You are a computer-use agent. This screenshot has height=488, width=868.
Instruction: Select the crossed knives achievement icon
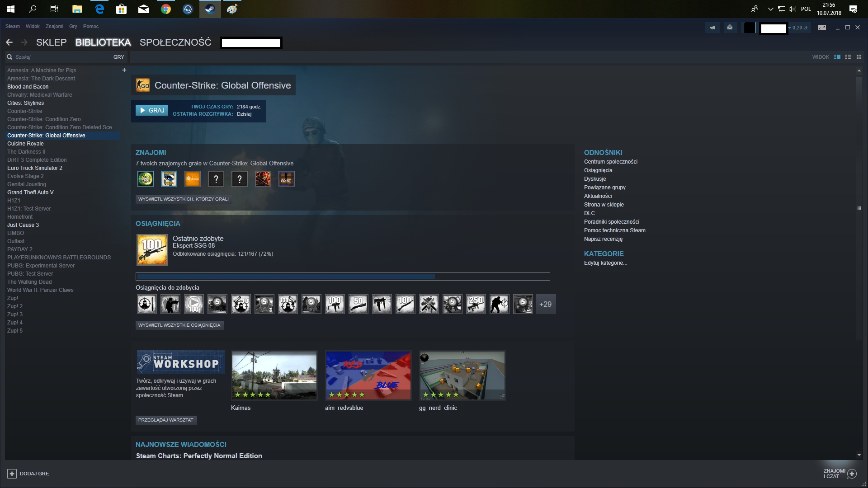pyautogui.click(x=429, y=304)
